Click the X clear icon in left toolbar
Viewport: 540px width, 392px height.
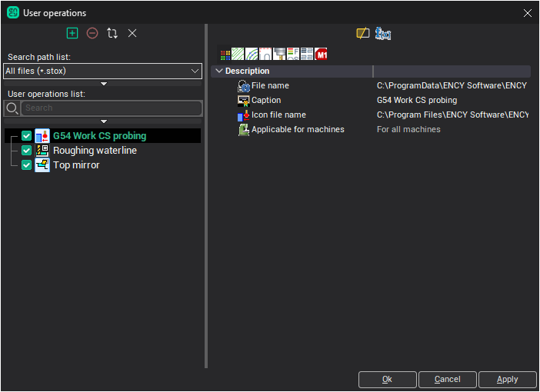(132, 33)
